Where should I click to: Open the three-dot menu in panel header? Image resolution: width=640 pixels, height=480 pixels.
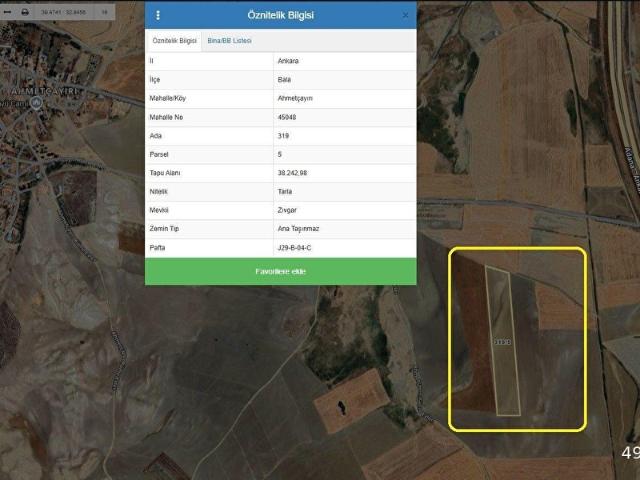(158, 15)
